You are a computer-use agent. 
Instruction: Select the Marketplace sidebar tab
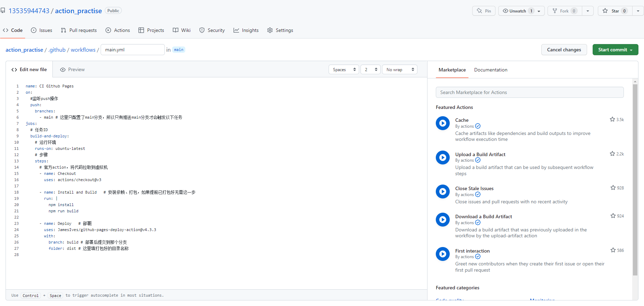click(x=452, y=70)
